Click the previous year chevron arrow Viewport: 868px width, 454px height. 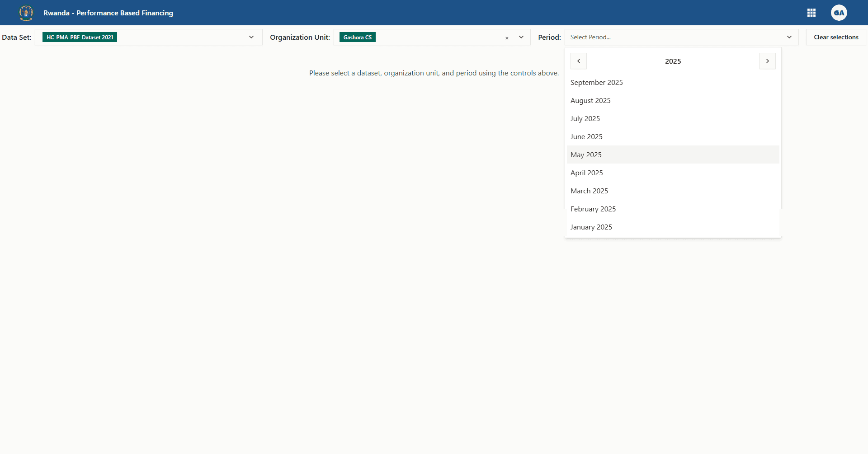(579, 61)
